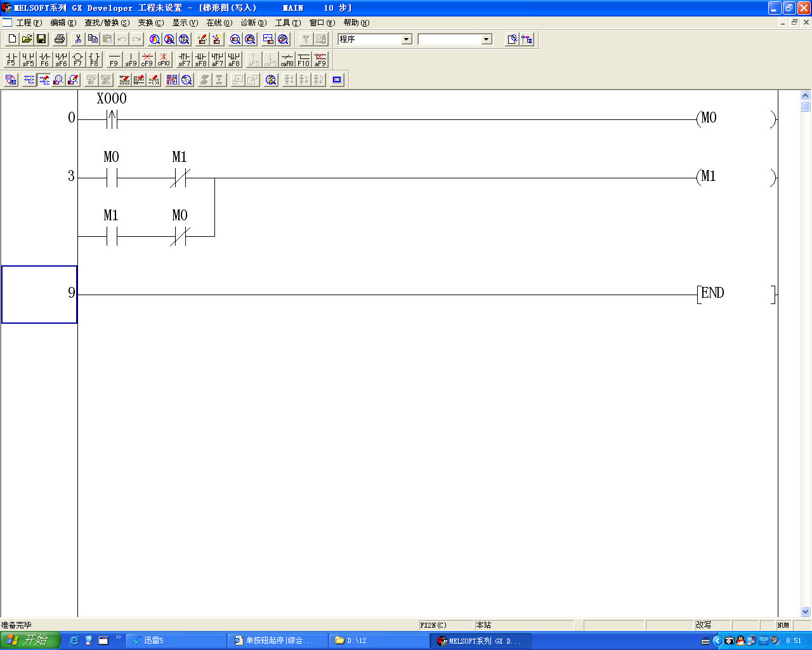
Task: Insert output coil (F7)
Action: click(x=77, y=60)
